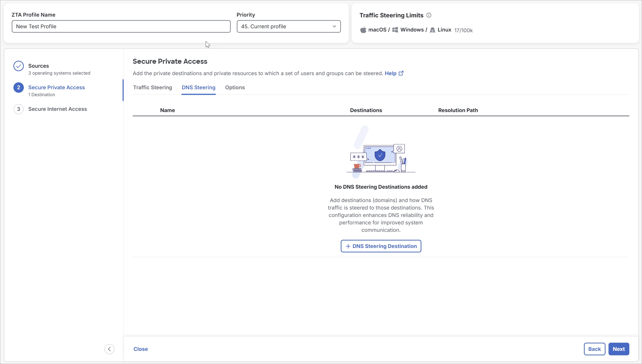Add a DNS Steering Destination

click(x=381, y=246)
